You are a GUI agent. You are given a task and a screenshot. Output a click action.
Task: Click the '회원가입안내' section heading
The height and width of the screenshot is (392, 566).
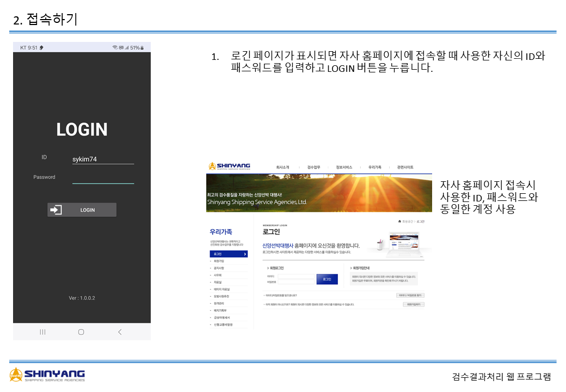pos(360,268)
